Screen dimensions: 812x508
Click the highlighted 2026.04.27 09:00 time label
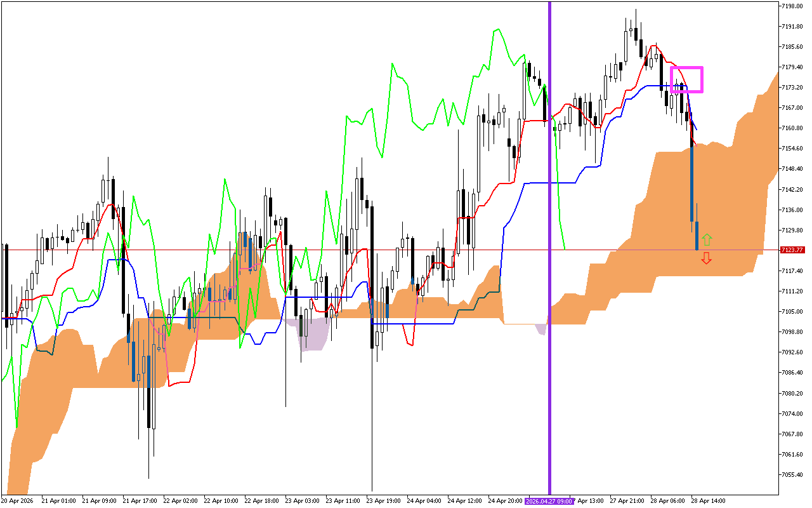(549, 500)
